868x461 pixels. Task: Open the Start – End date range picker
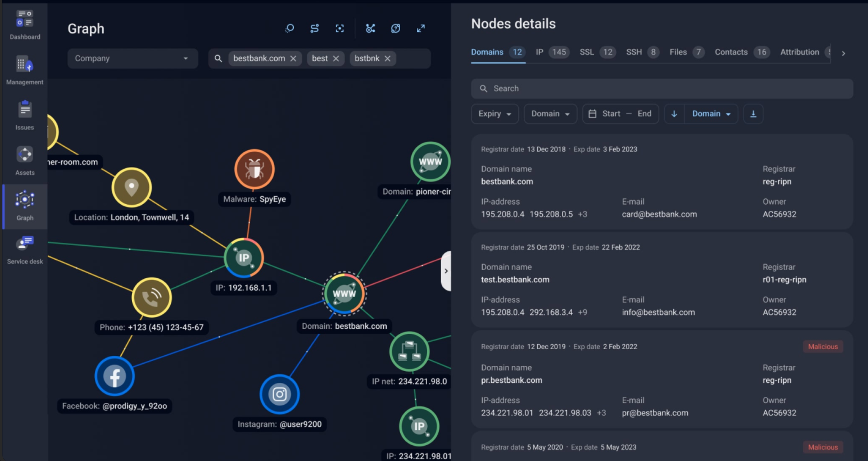click(x=620, y=114)
